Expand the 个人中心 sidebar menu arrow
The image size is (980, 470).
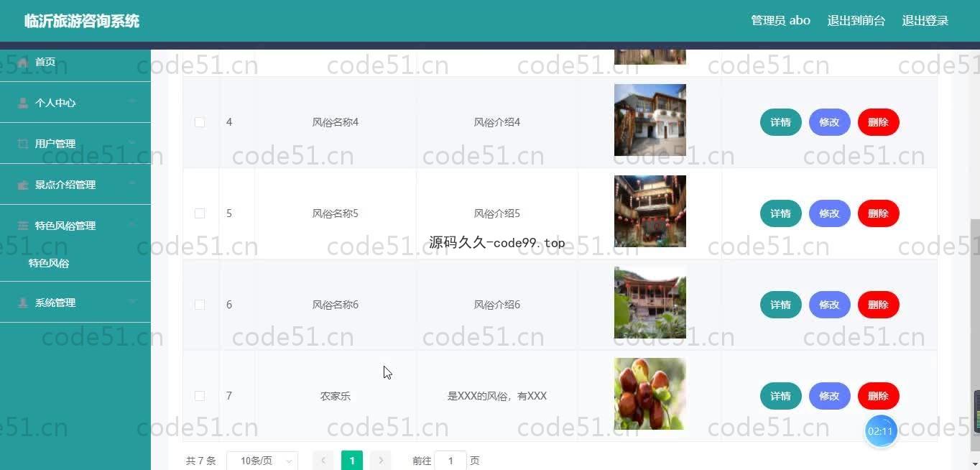click(132, 102)
